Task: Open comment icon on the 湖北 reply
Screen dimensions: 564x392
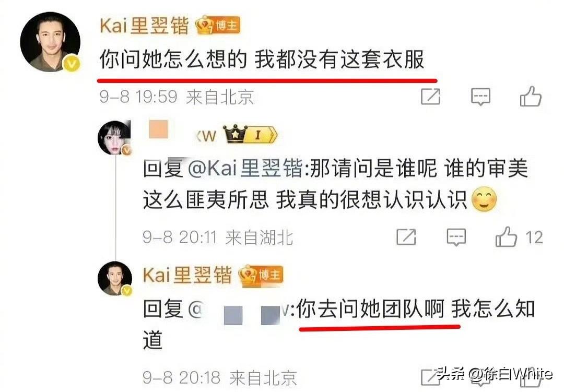Action: point(456,237)
